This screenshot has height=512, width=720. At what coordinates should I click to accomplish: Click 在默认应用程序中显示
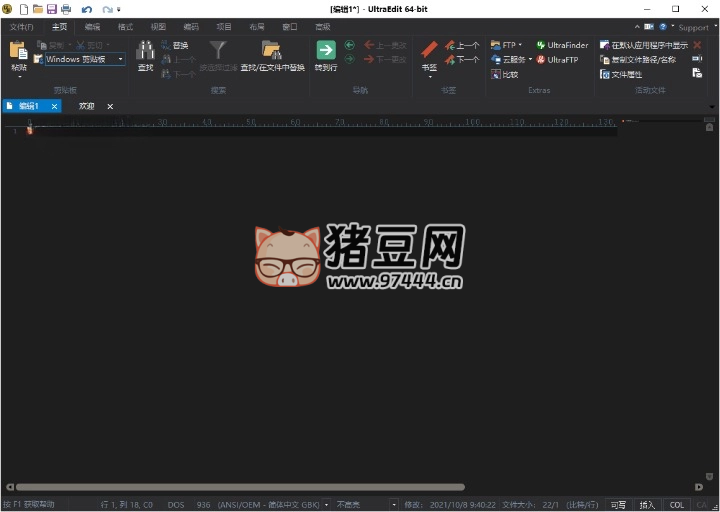644,45
